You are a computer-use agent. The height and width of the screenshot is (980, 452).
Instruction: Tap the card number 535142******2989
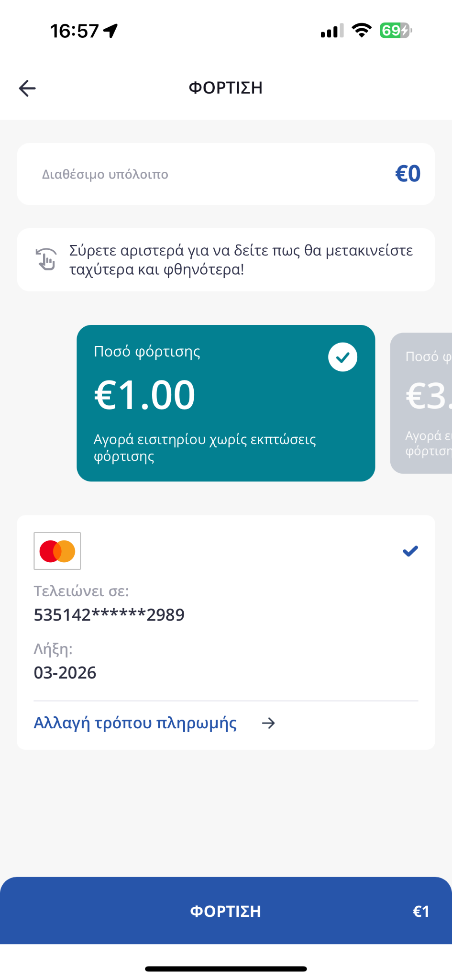tap(109, 615)
